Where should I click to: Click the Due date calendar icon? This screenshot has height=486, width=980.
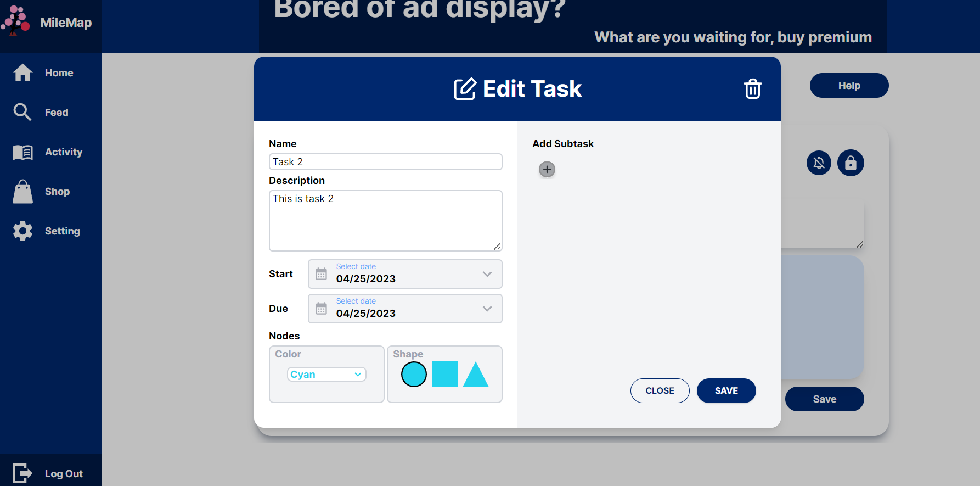point(322,309)
